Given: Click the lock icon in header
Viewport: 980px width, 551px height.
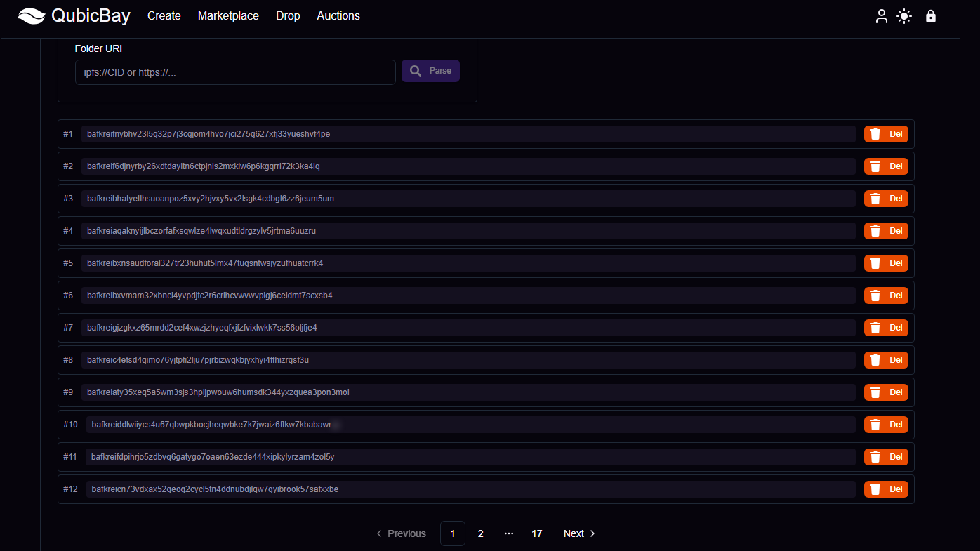Looking at the screenshot, I should [931, 16].
